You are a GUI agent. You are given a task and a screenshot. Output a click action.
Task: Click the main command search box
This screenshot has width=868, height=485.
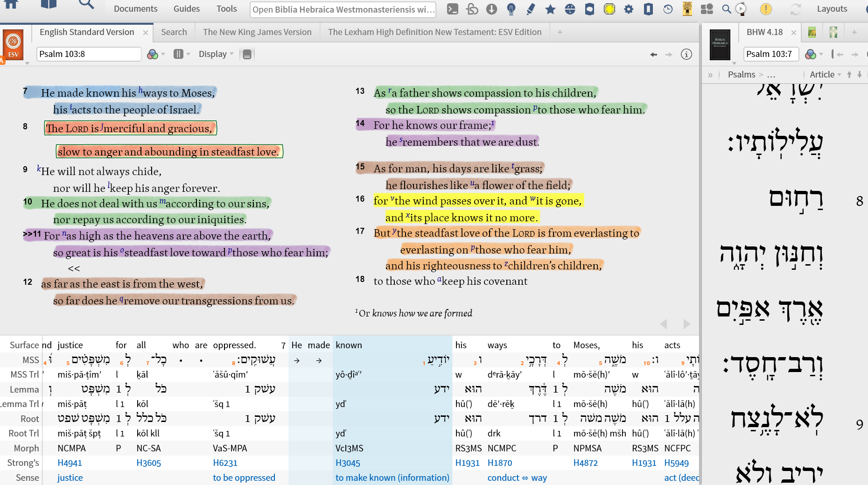click(x=343, y=9)
